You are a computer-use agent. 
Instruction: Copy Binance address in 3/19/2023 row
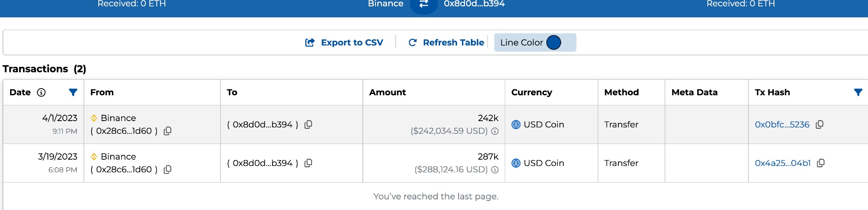tap(168, 169)
